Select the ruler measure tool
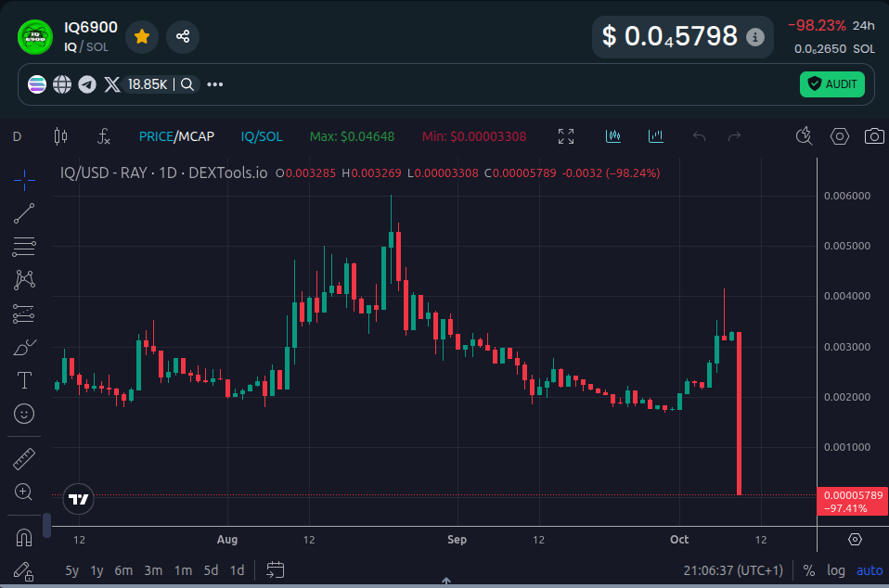Screen dimensions: 889x588 [x=25, y=458]
